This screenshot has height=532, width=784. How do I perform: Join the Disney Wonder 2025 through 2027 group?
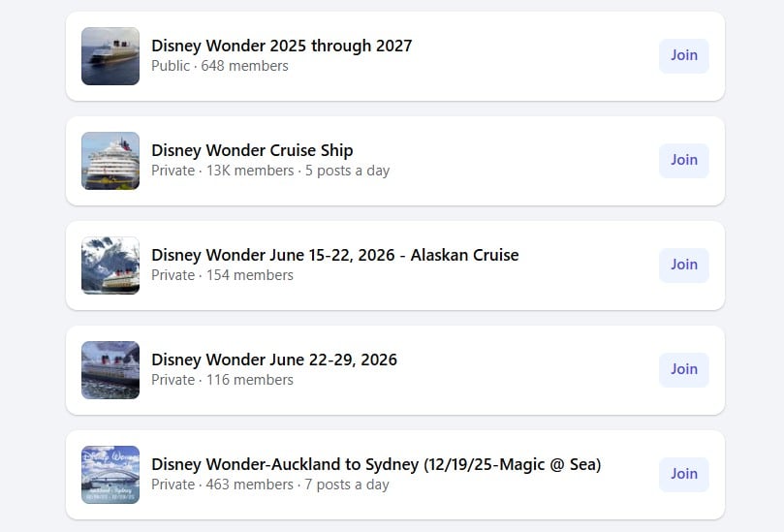pos(683,55)
